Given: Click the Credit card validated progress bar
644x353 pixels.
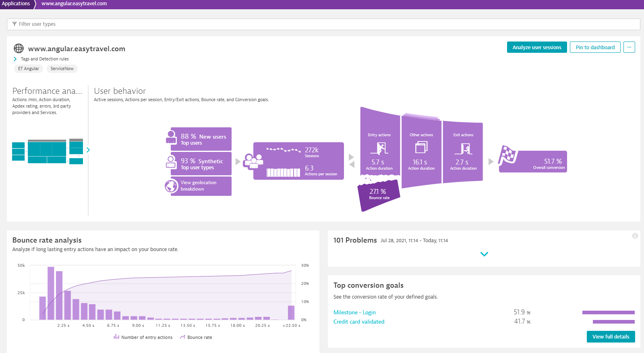Looking at the screenshot, I should tap(614, 322).
